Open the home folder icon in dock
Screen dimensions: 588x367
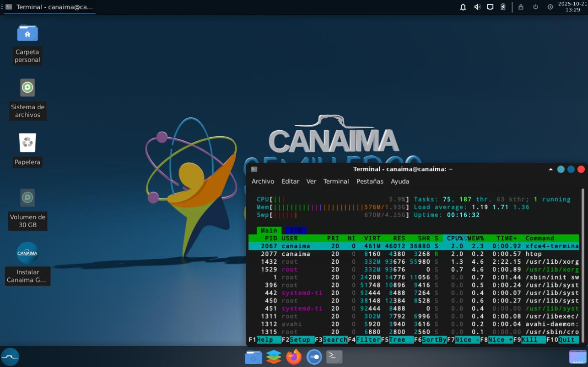254,356
